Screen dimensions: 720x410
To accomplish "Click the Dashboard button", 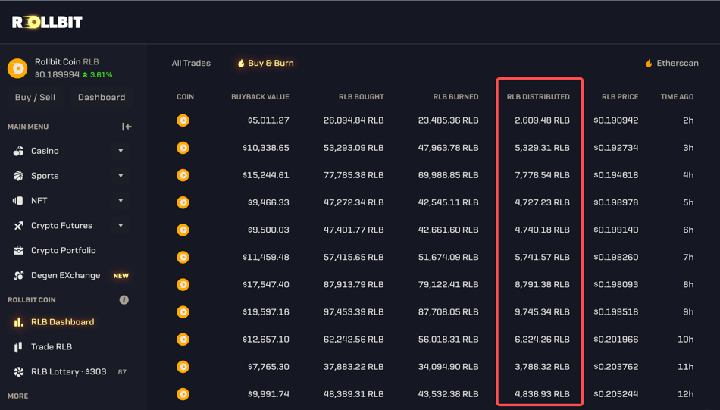I will pyautogui.click(x=101, y=97).
